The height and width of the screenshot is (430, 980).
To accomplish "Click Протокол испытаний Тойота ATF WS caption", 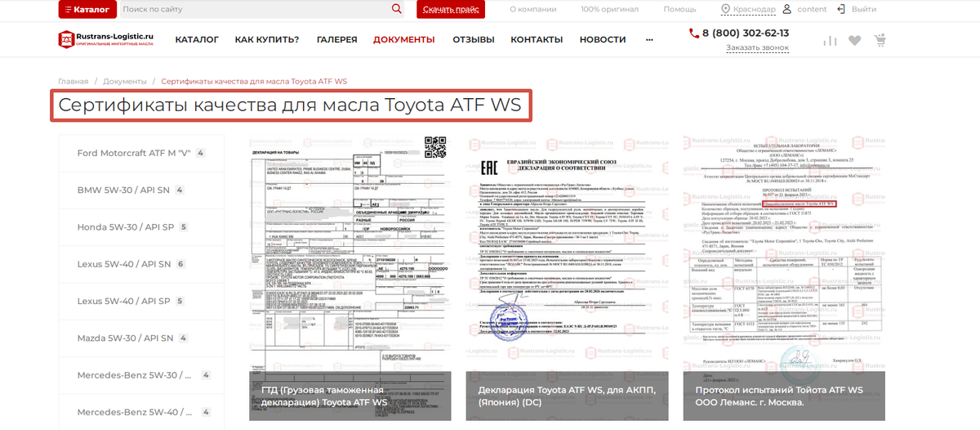I will tap(779, 396).
